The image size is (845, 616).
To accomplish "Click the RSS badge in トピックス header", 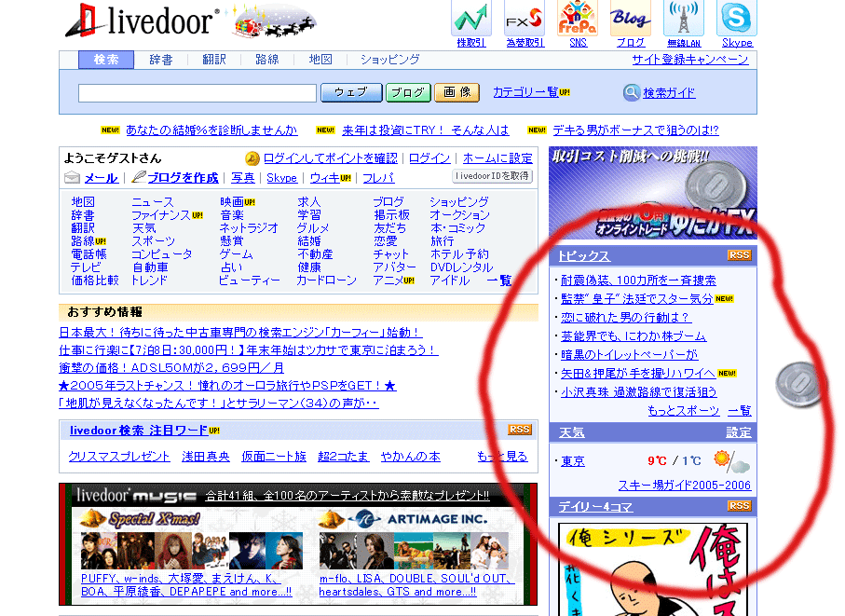I will pos(739,255).
